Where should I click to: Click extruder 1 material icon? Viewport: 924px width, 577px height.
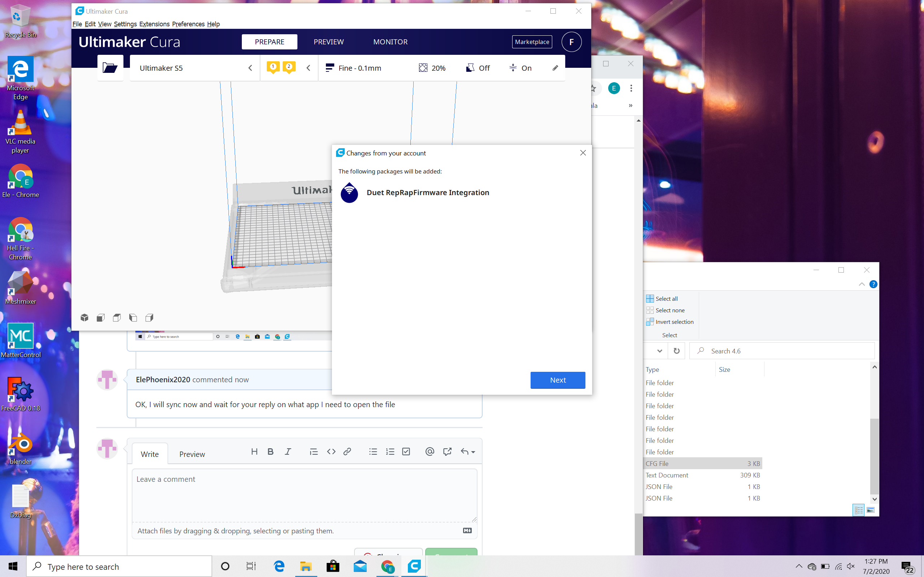pos(273,67)
